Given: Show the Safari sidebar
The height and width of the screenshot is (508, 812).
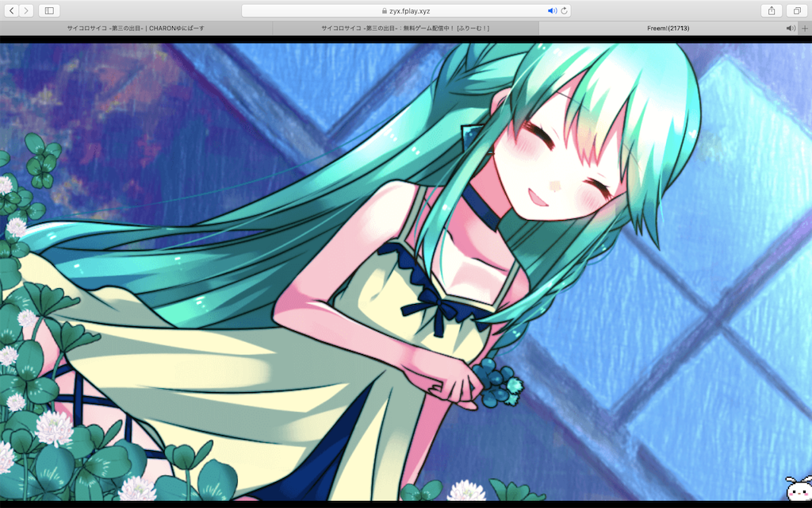Looking at the screenshot, I should (49, 10).
